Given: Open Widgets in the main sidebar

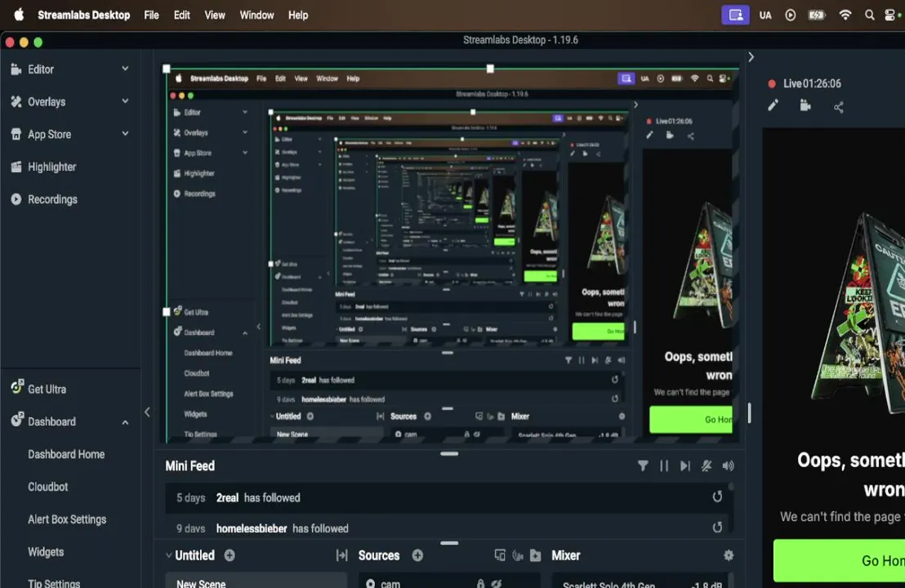Looking at the screenshot, I should pyautogui.click(x=46, y=551).
